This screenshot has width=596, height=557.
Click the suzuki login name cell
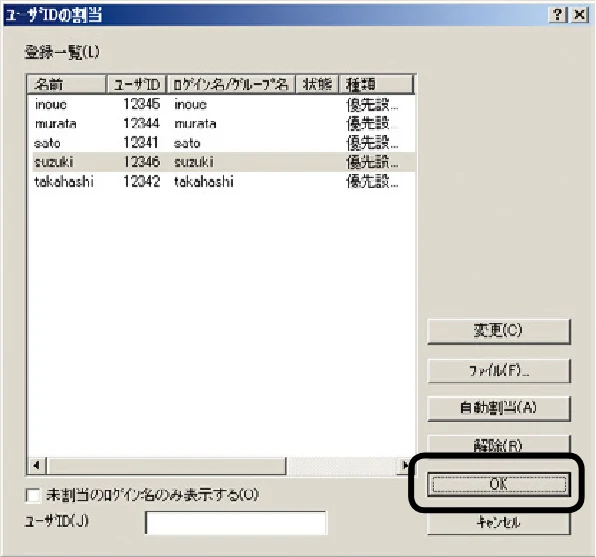click(193, 162)
